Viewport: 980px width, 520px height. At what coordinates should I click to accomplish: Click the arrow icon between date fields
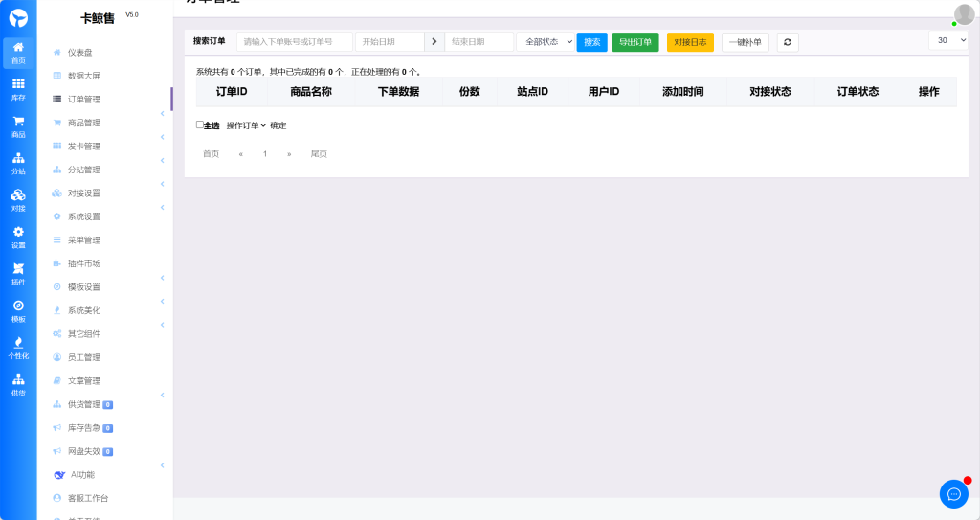[434, 42]
